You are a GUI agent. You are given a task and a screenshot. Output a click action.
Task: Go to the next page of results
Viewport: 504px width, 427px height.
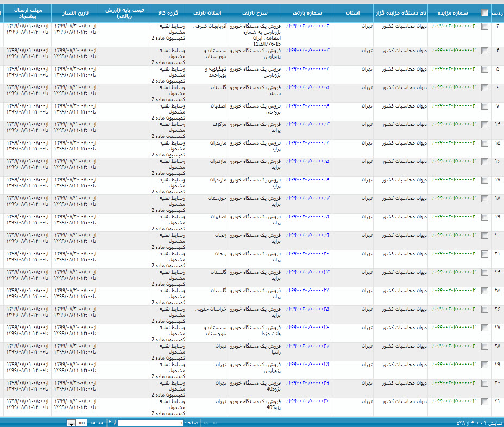coord(100,423)
